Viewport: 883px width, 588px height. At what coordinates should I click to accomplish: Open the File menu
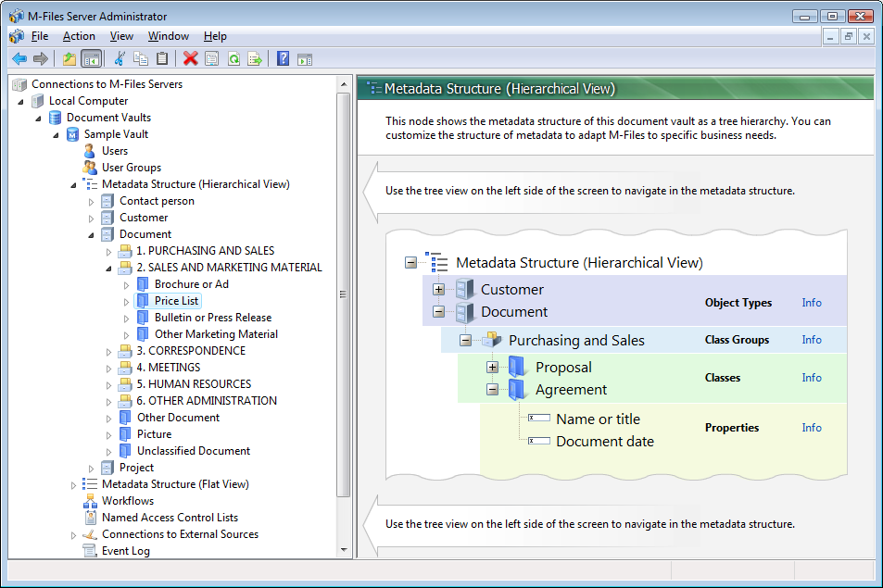40,36
